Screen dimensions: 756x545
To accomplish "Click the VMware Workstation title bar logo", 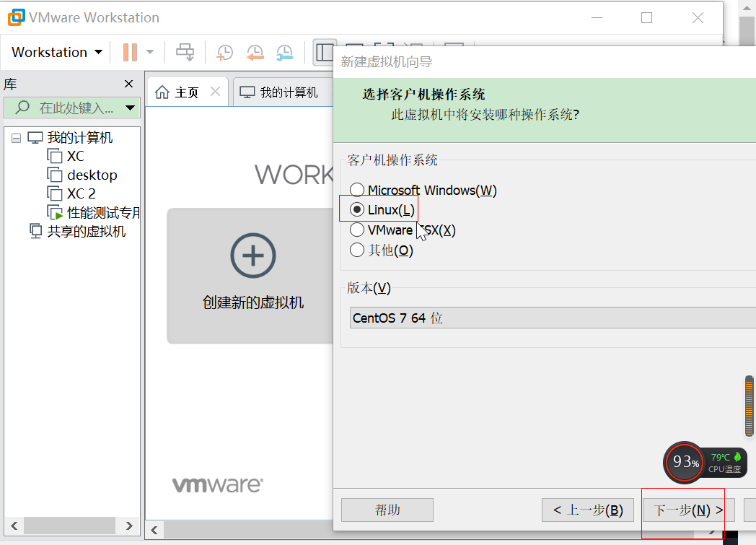I will pyautogui.click(x=17, y=17).
